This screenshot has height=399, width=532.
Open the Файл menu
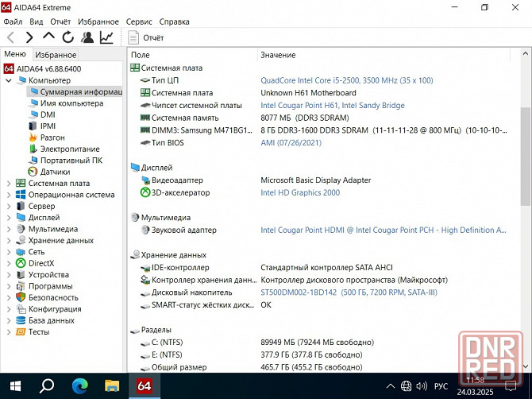tap(13, 21)
